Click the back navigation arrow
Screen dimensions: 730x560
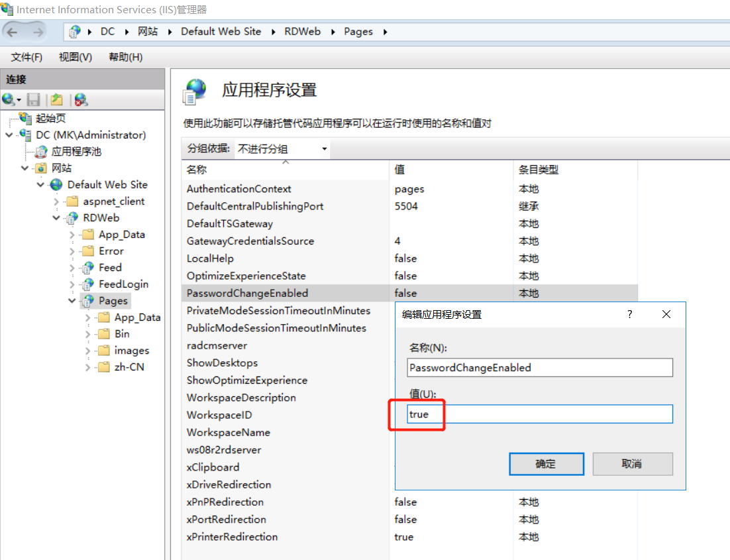pos(11,31)
